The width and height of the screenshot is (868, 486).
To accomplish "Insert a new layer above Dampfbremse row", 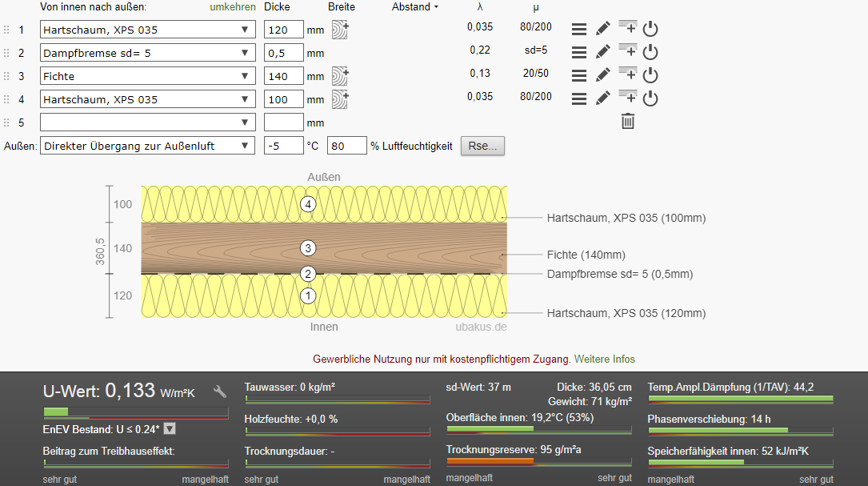I will click(x=627, y=52).
